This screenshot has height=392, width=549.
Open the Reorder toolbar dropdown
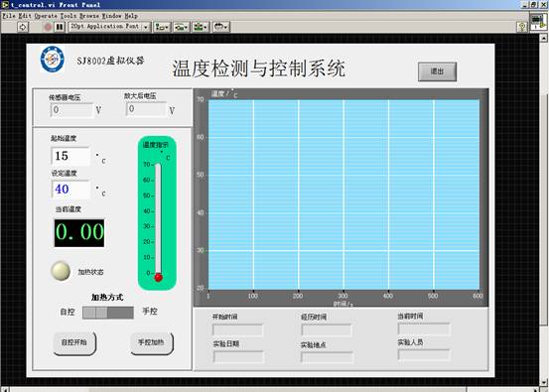click(x=221, y=27)
